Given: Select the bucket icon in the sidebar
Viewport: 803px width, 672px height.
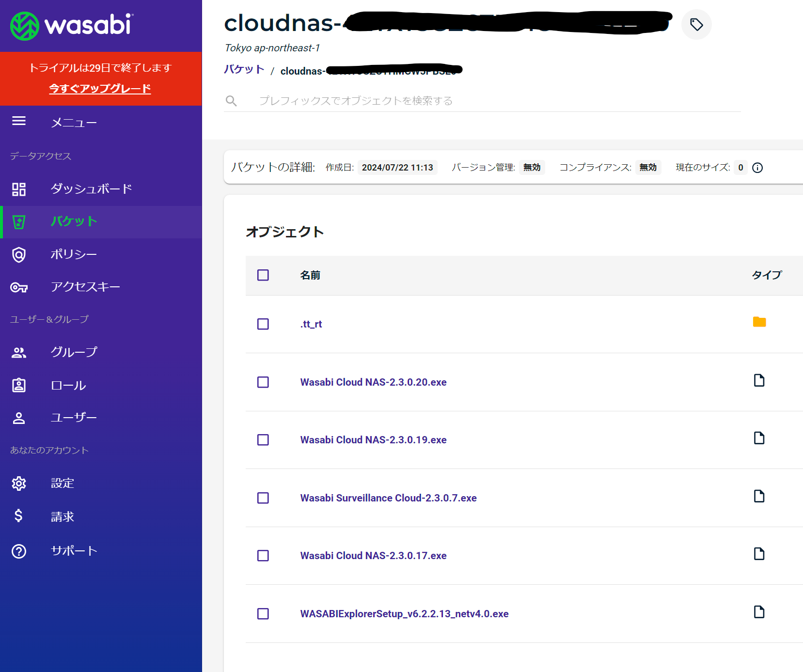Looking at the screenshot, I should pyautogui.click(x=18, y=222).
